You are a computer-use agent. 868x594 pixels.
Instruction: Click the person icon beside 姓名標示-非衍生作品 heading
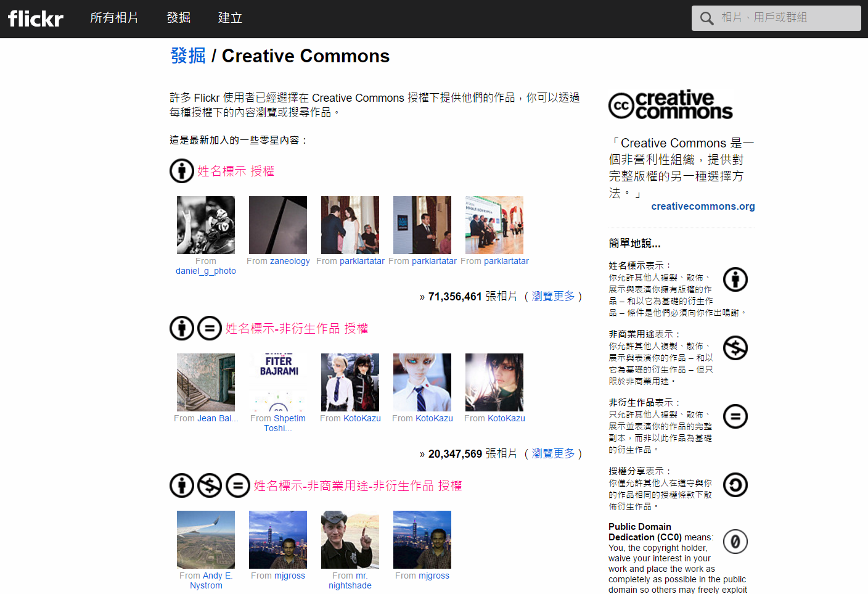(x=182, y=328)
